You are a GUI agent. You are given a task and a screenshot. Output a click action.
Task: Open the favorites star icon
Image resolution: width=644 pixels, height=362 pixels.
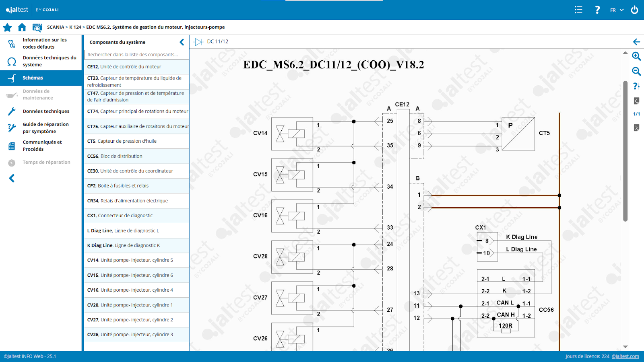click(7, 27)
